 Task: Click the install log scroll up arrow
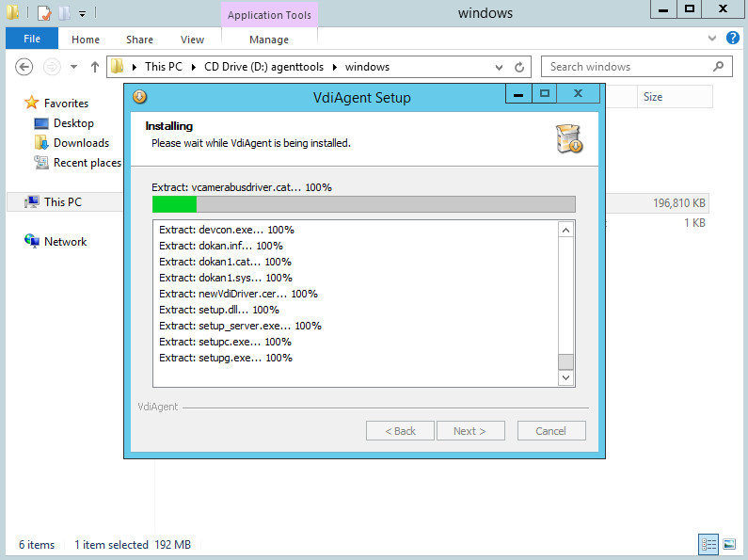[565, 231]
